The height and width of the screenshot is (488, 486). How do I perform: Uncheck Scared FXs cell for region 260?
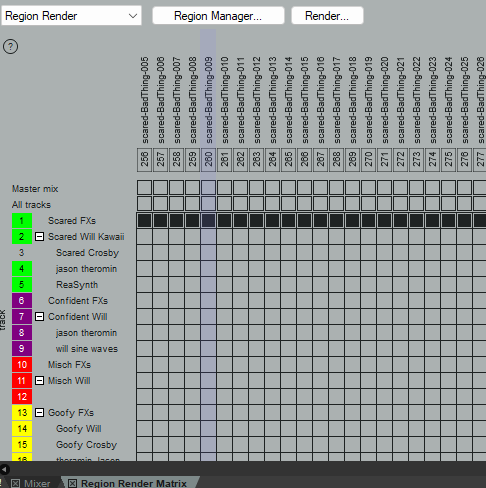coord(208,221)
